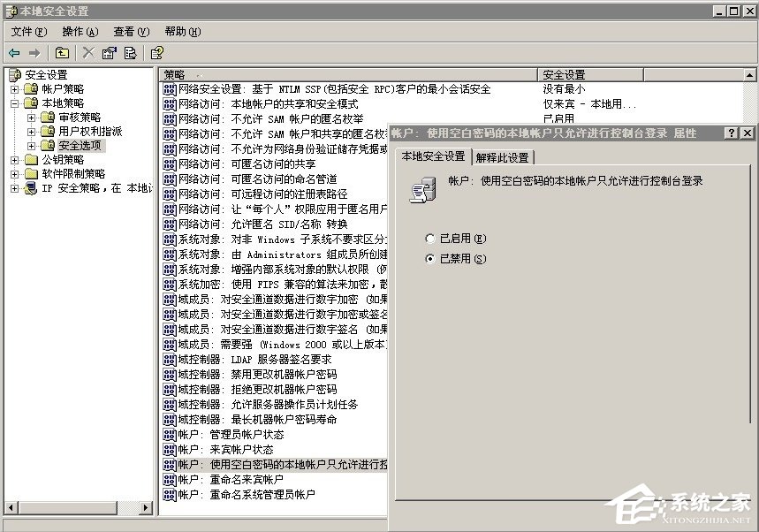The image size is (759, 532).
Task: Switch to the 解释此设置 tab
Action: [504, 158]
